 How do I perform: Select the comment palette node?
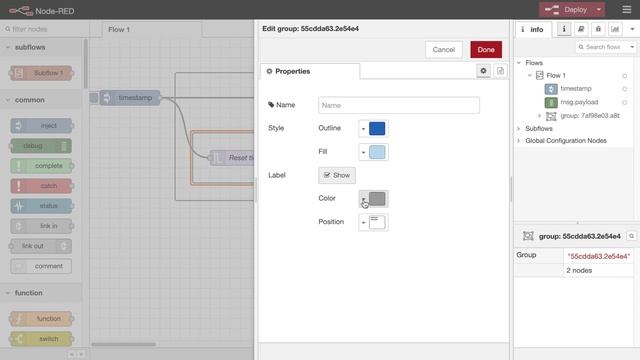pyautogui.click(x=41, y=266)
